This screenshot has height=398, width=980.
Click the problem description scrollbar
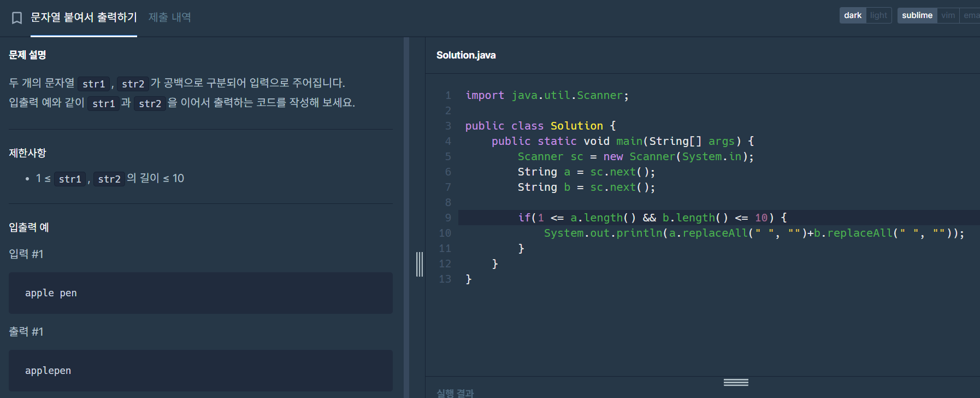point(406,218)
